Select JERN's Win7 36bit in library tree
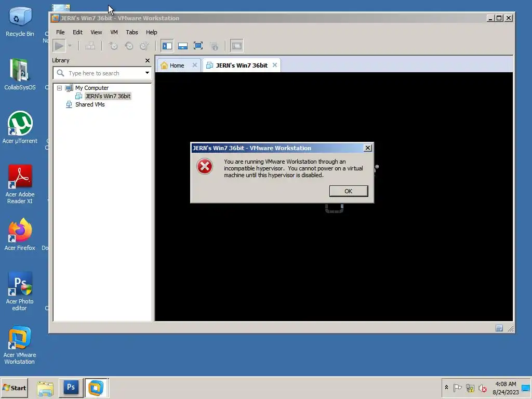This screenshot has width=532, height=399. point(108,96)
